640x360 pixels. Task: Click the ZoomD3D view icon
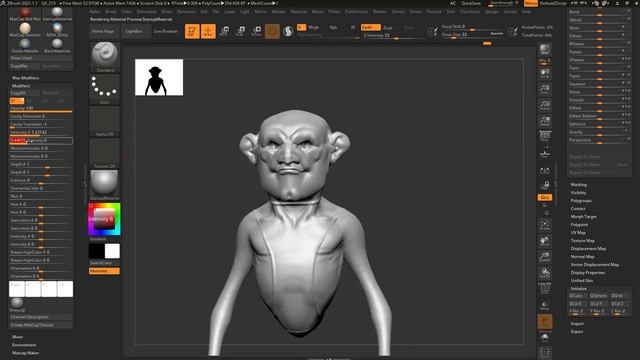(544, 257)
